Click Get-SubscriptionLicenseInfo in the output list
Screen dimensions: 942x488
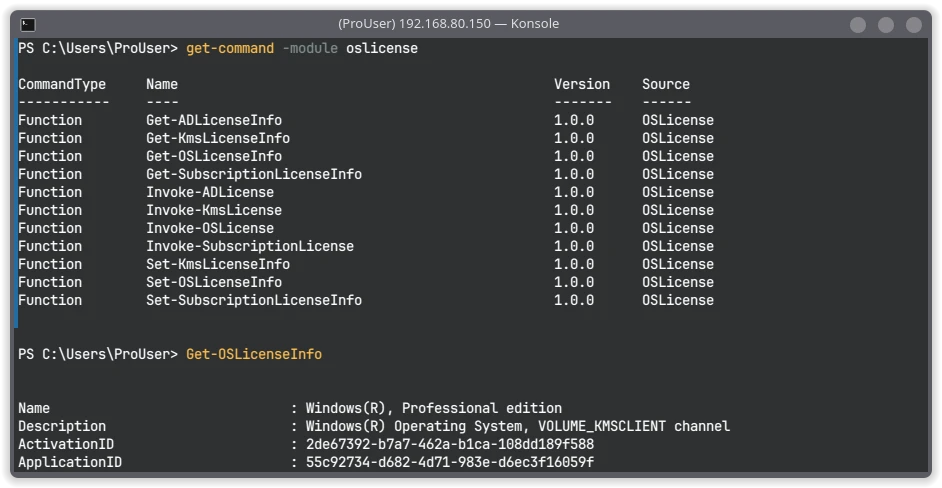(x=254, y=174)
